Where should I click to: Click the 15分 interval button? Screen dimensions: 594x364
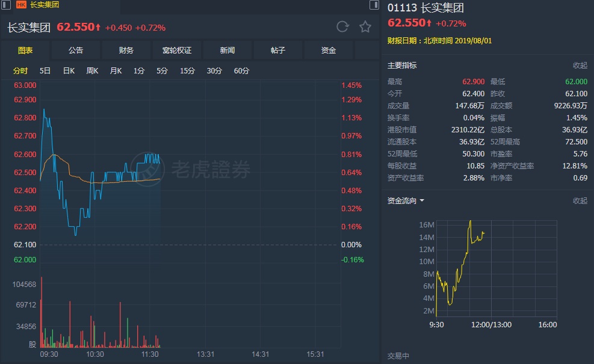[187, 71]
